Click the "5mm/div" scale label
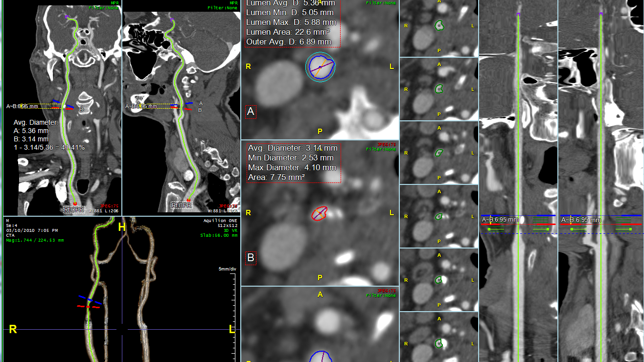This screenshot has width=644, height=362. tap(228, 269)
